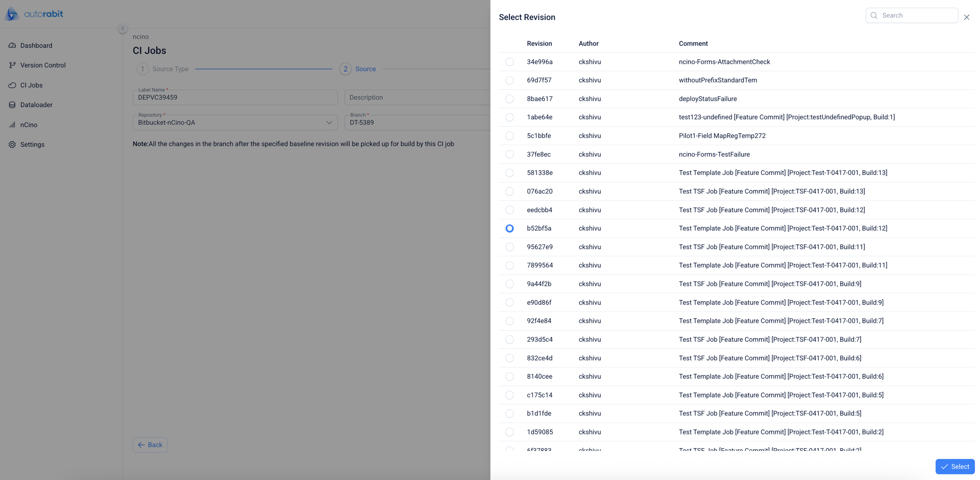980x480 pixels.
Task: Open the Version Control branch icon
Action: tap(12, 65)
